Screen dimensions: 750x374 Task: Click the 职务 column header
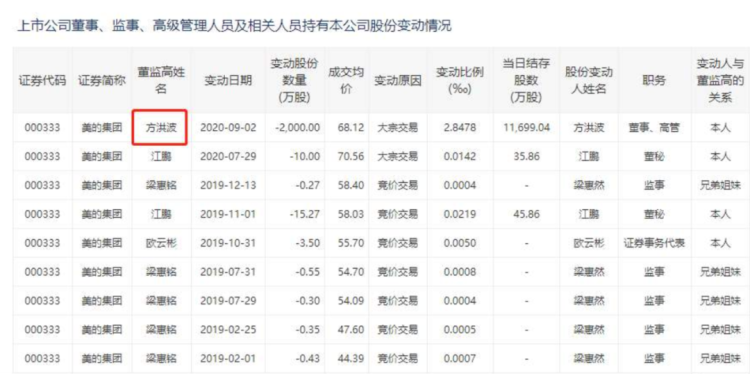coord(654,80)
